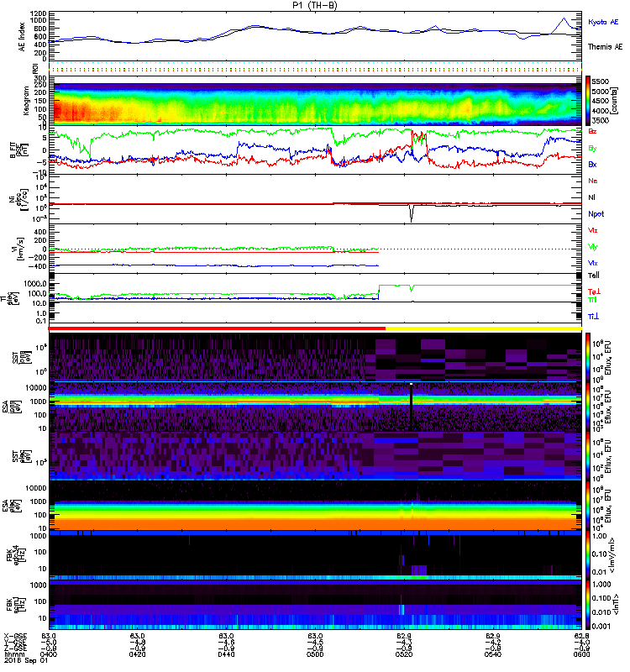The width and height of the screenshot is (630, 672).
Task: Click the ESA electron Eflux color bar
Action: click(x=588, y=506)
